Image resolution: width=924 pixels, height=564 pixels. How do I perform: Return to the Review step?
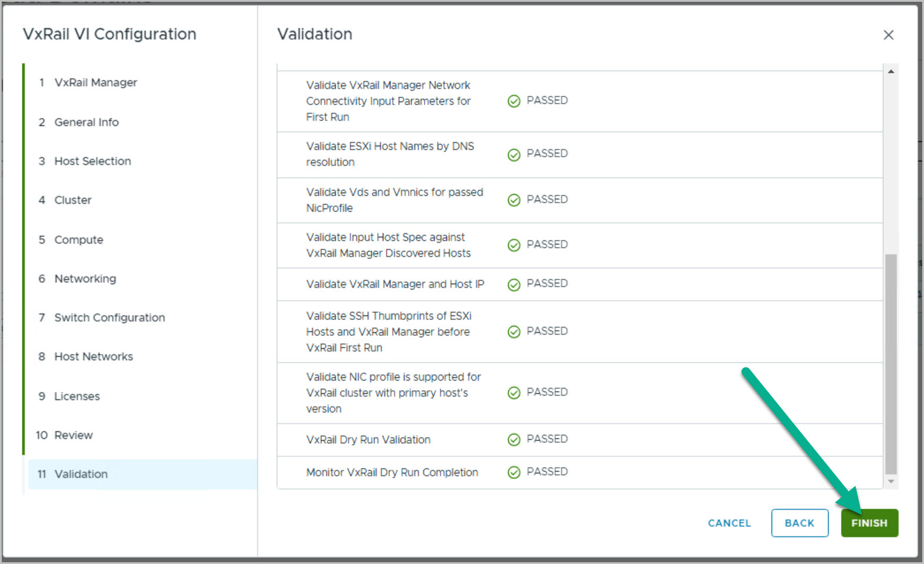(74, 435)
